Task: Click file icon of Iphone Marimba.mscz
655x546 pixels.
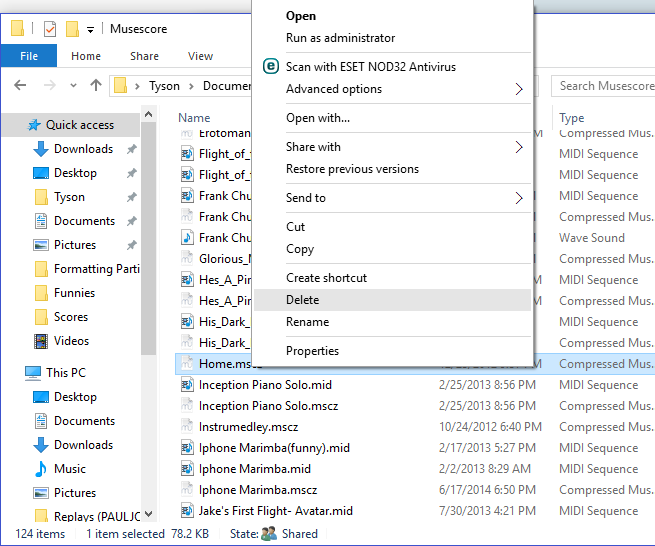Action: (187, 490)
